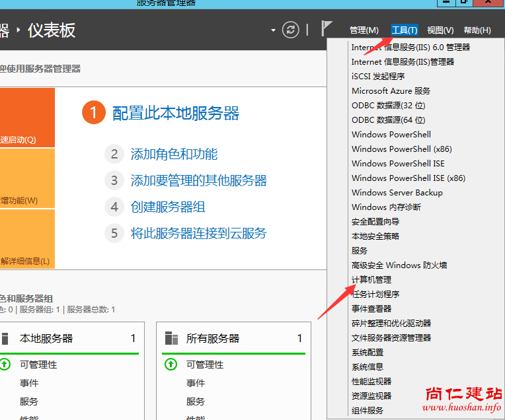The width and height of the screenshot is (505, 420).
Task: Click 将此服务器连接到云服务 link
Action: coord(198,234)
